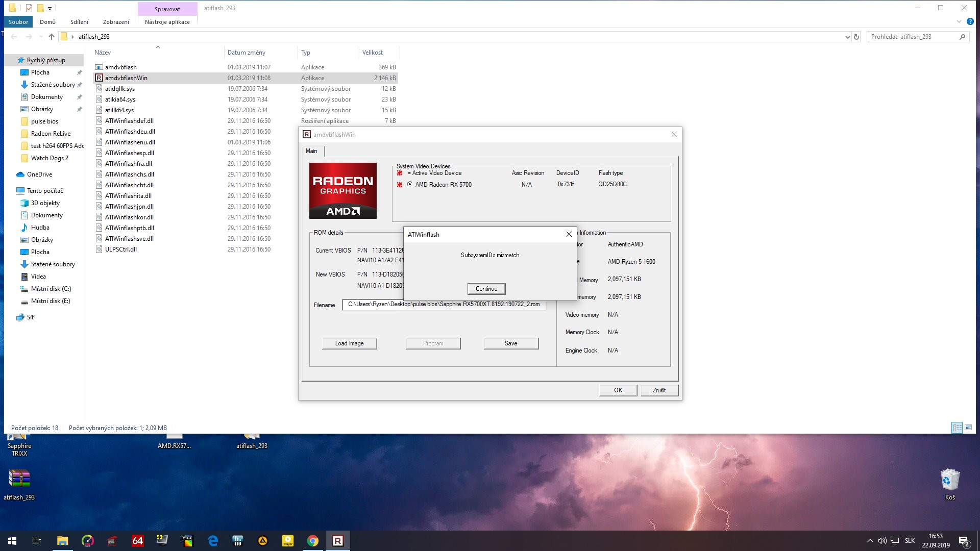Expand the address bar history dropdown

tap(847, 37)
